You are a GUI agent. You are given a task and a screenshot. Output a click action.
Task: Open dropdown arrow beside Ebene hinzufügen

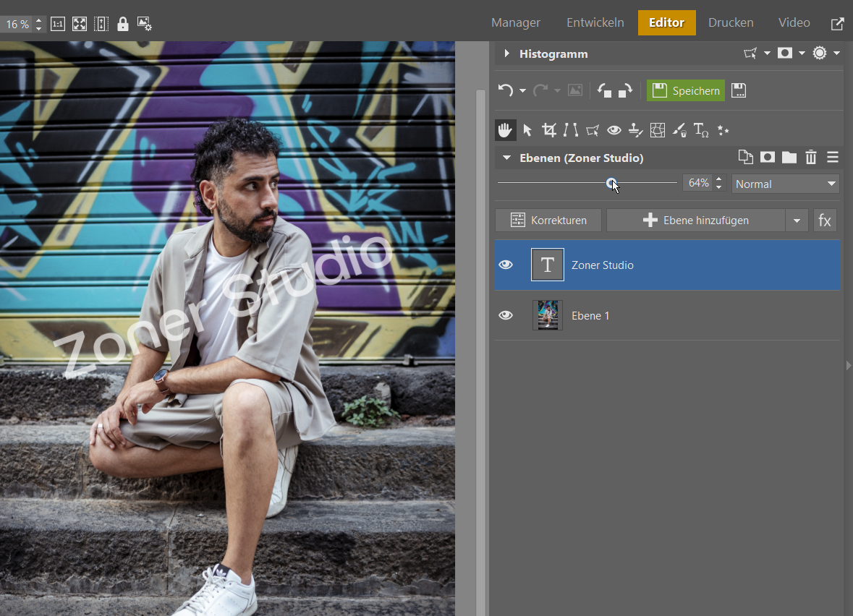[x=797, y=221]
